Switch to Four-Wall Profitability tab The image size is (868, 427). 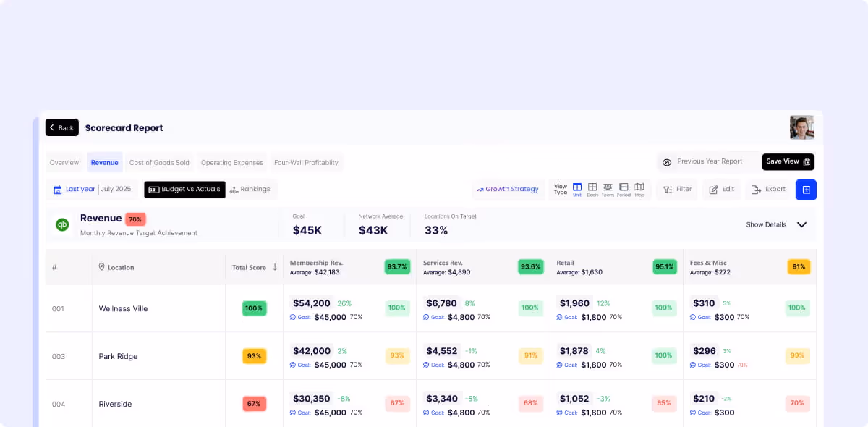[x=306, y=163]
